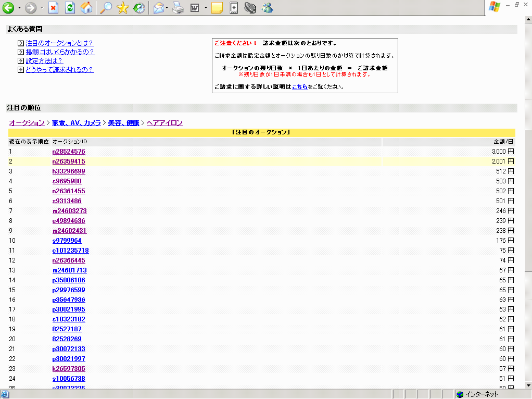This screenshot has height=399, width=532.
Task: Open the 設定方法は？ FAQ link
Action: (x=44, y=61)
